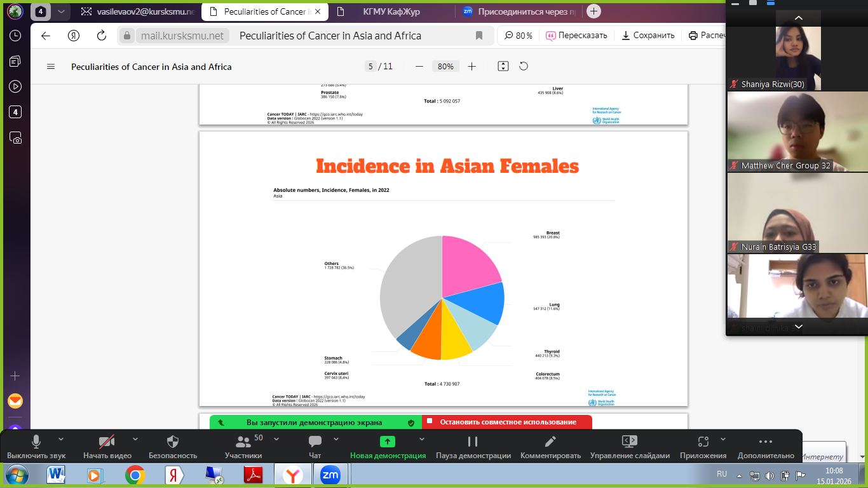Image resolution: width=868 pixels, height=488 pixels.
Task: Click the Сохранить save button
Action: [x=648, y=36]
